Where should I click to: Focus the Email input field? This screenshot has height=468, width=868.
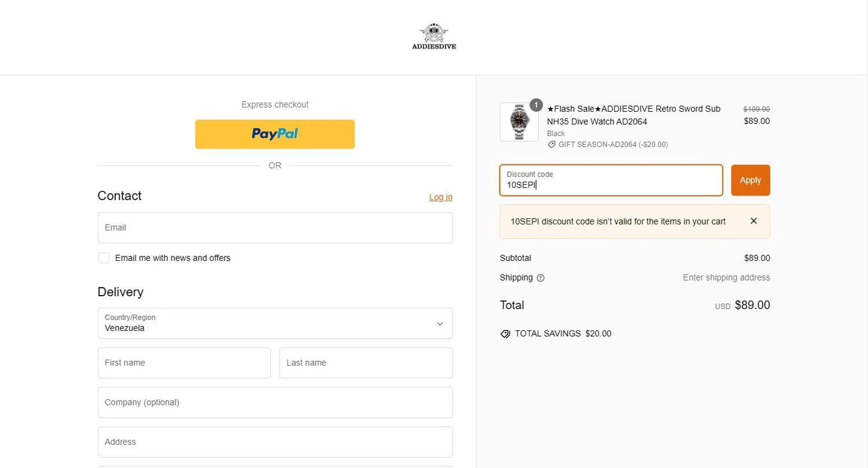point(275,227)
